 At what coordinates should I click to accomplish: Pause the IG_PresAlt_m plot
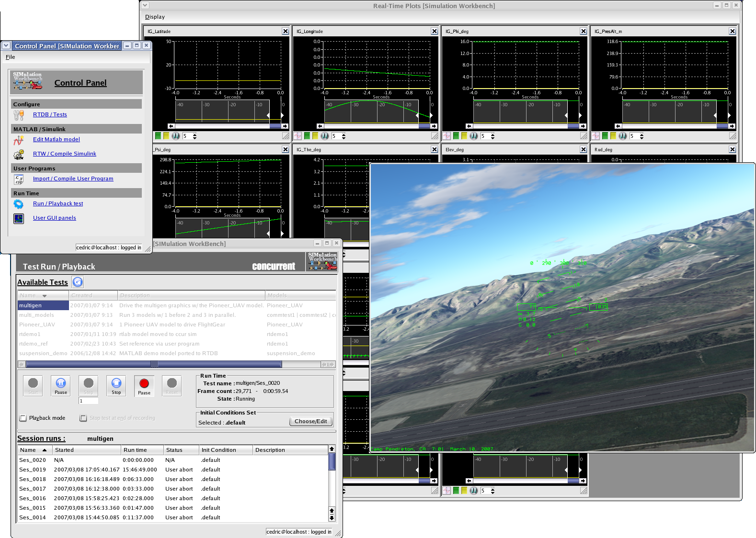(623, 136)
